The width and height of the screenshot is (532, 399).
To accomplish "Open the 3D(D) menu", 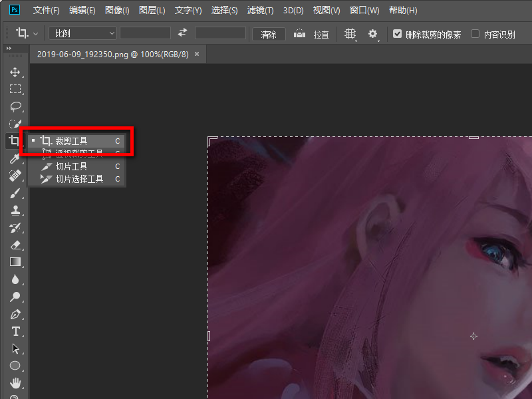I will (293, 10).
